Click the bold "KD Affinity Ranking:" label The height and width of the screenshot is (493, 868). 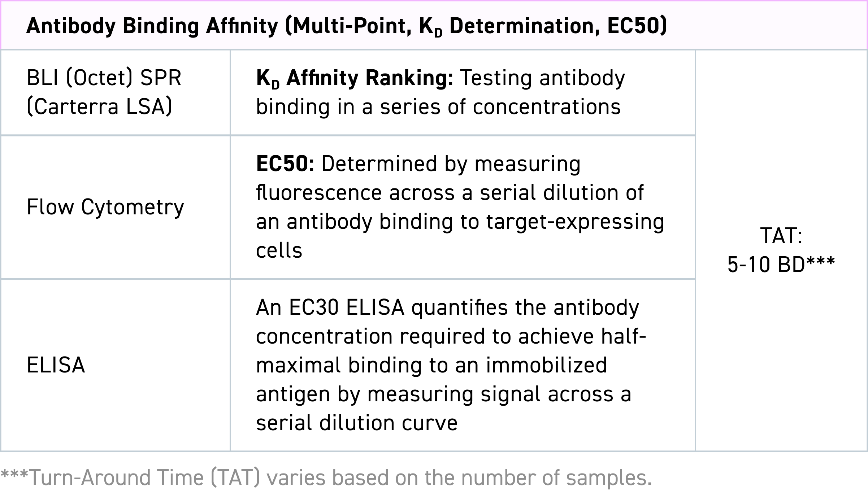355,78
